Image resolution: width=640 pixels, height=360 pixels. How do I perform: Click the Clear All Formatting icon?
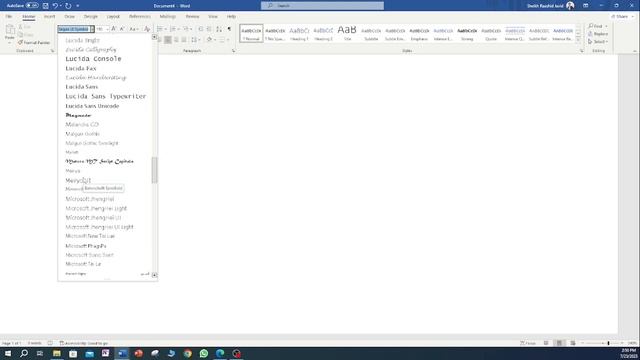tap(147, 29)
